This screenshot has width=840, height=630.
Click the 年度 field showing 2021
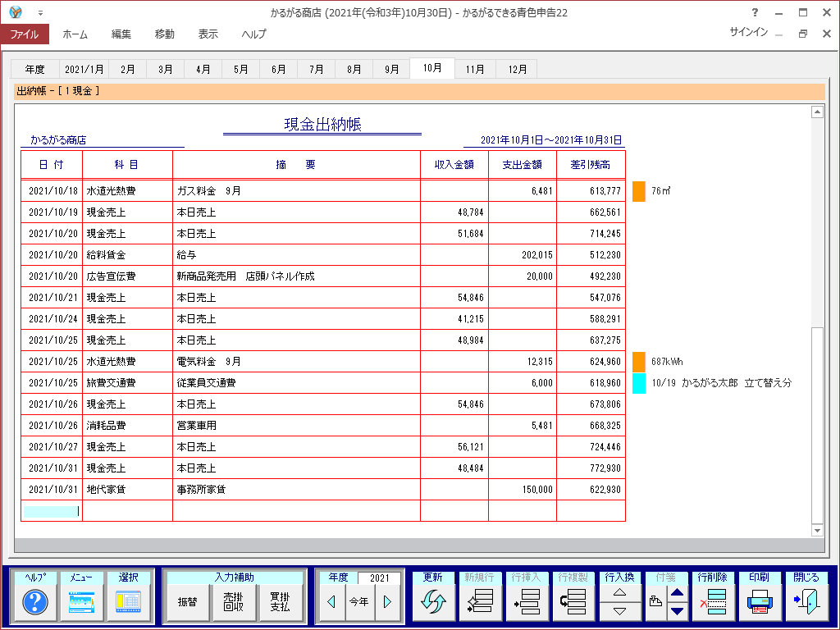coord(379,577)
